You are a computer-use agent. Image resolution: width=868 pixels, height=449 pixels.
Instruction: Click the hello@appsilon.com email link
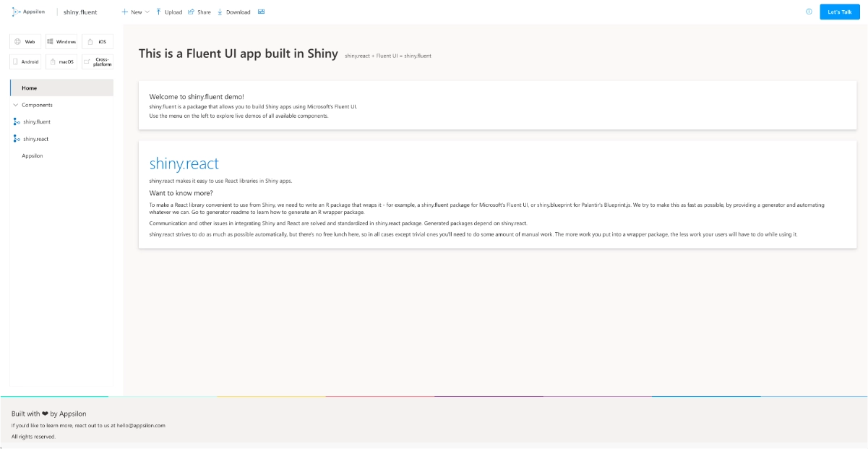[x=142, y=425]
